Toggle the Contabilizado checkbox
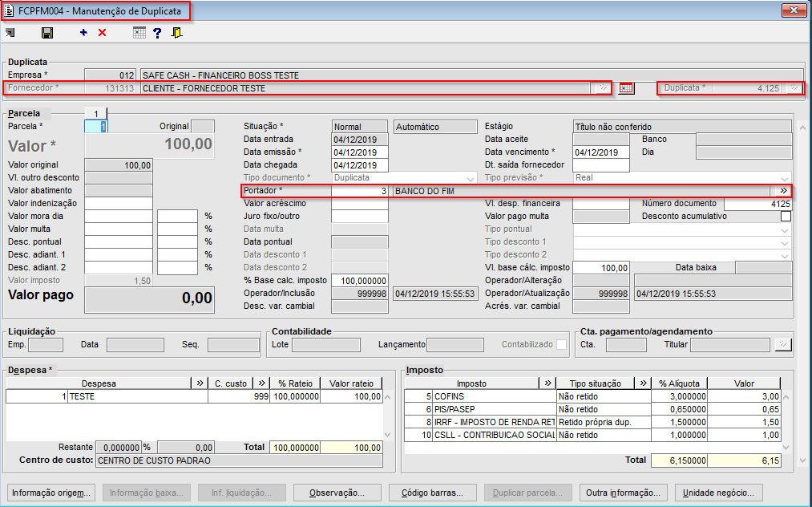The width and height of the screenshot is (812, 507). point(562,345)
